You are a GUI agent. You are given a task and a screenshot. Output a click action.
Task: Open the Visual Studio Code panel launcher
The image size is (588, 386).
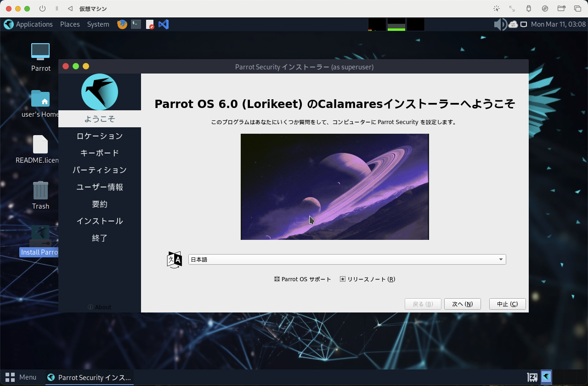tap(164, 24)
